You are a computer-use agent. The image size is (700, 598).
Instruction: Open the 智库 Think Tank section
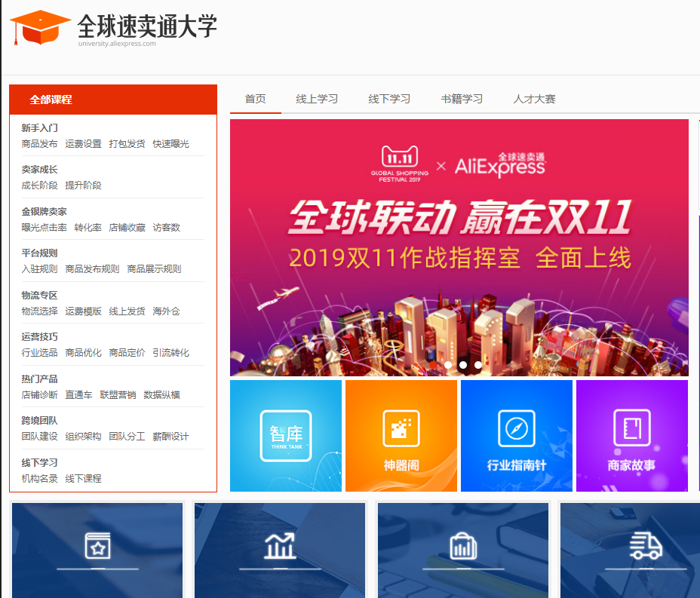[x=285, y=435]
